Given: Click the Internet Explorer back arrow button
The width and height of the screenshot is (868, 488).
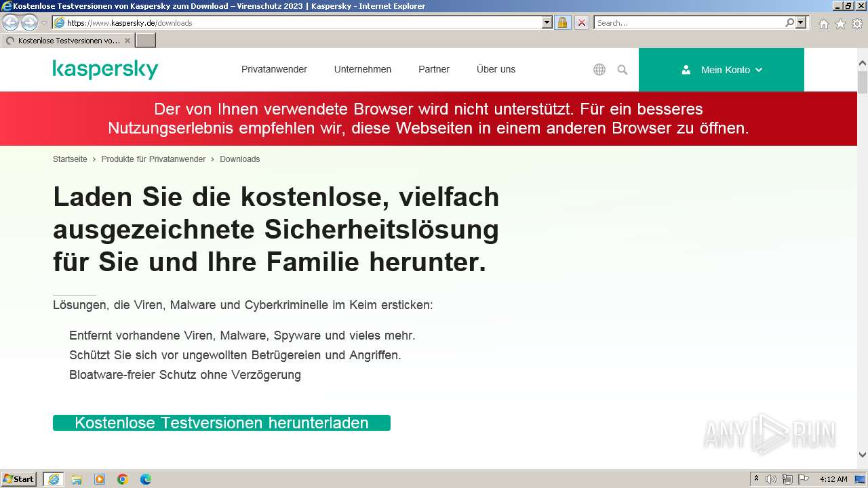Looking at the screenshot, I should 11,22.
